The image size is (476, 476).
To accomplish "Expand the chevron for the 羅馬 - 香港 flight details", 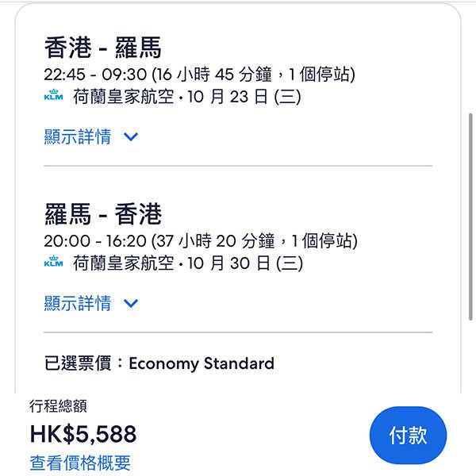I will [x=131, y=303].
